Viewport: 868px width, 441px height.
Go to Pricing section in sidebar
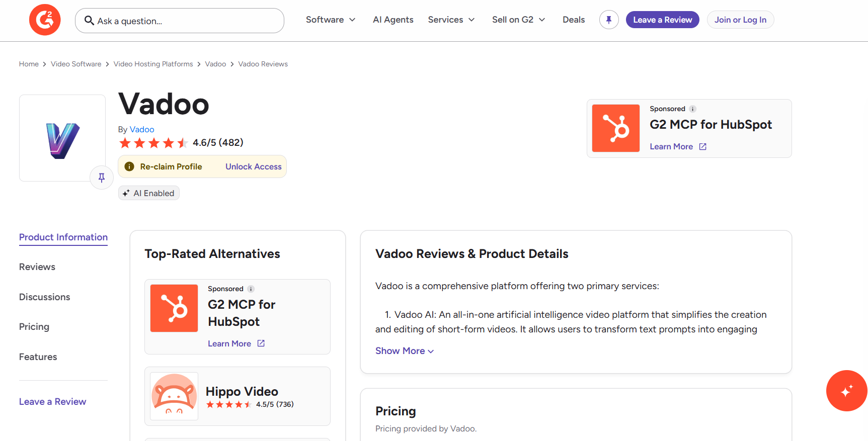(34, 327)
